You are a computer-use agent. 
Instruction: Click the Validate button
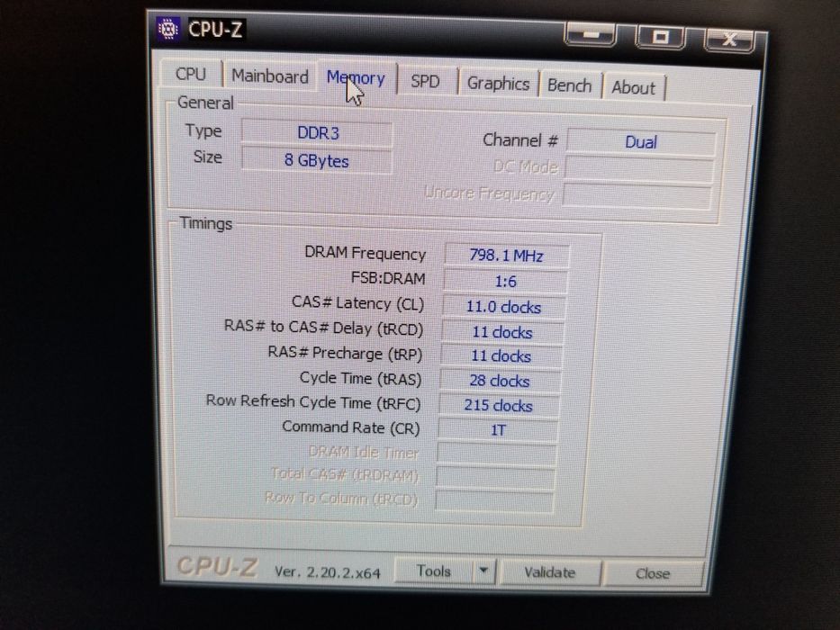click(549, 572)
